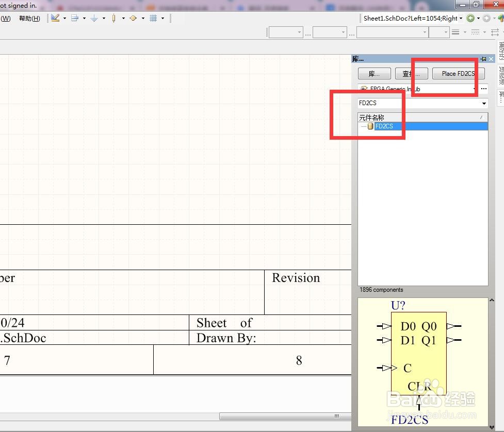The height and width of the screenshot is (432, 504).
Task: Expand the power sources dropdown arrow
Action: (104, 19)
